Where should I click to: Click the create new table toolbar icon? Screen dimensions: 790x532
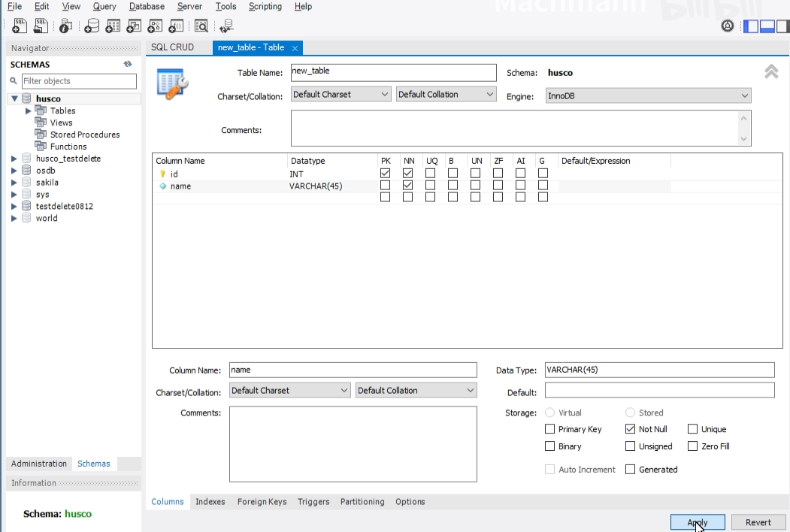pos(113,26)
